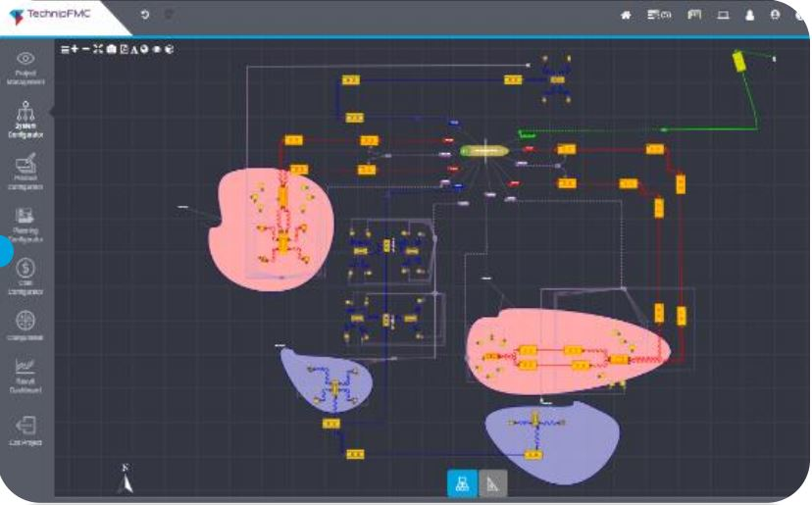
Task: Expand the sidebar with blue circle handle
Action: click(5, 252)
